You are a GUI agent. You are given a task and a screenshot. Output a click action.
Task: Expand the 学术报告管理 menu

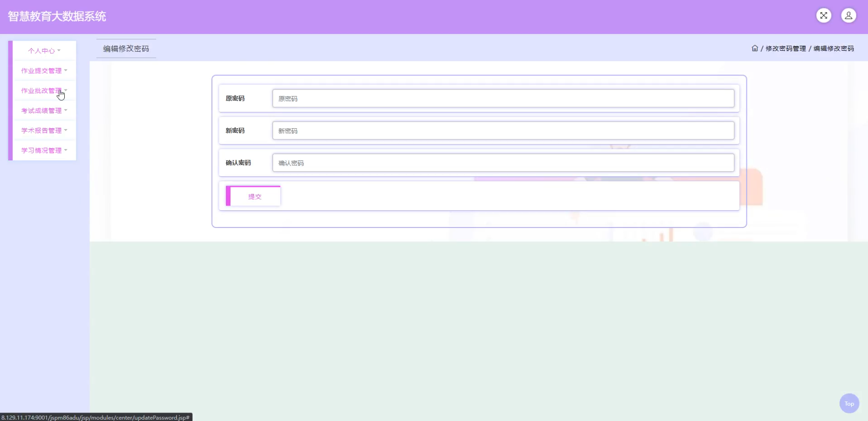pyautogui.click(x=44, y=130)
